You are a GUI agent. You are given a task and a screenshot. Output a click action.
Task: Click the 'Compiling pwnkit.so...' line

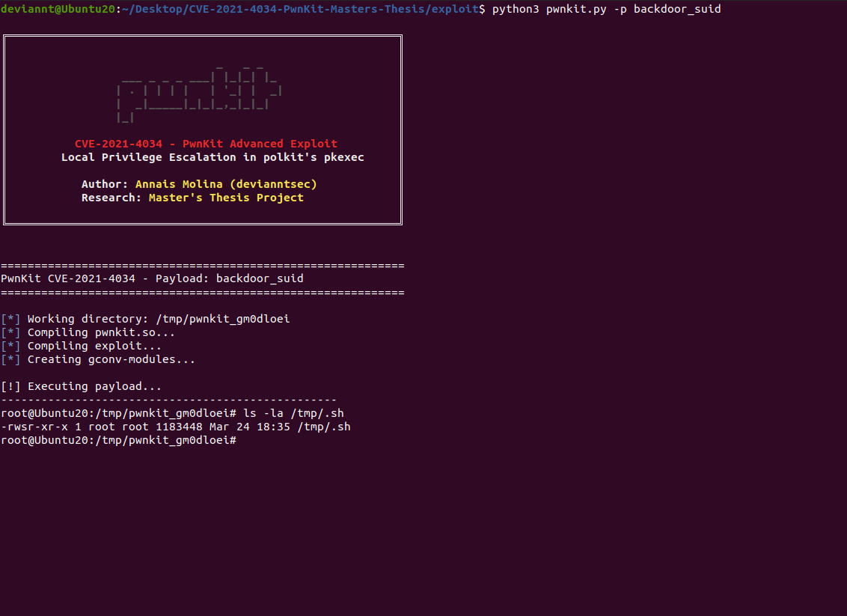click(88, 332)
